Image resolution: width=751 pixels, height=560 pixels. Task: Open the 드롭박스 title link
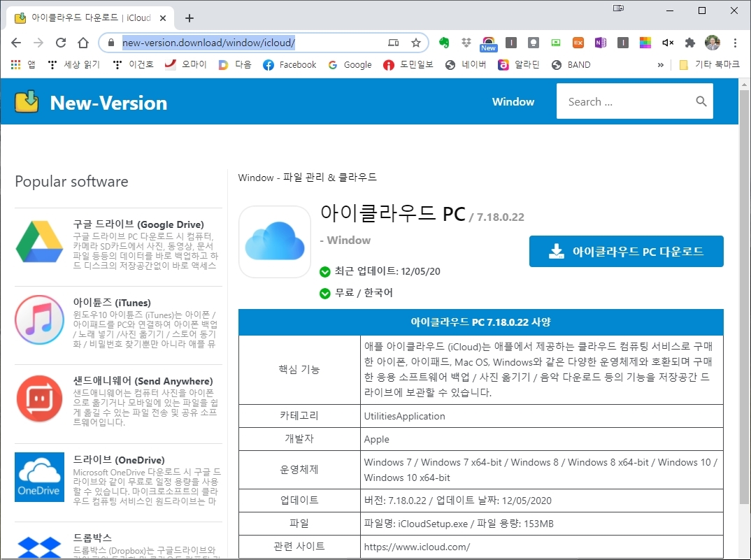[92, 538]
